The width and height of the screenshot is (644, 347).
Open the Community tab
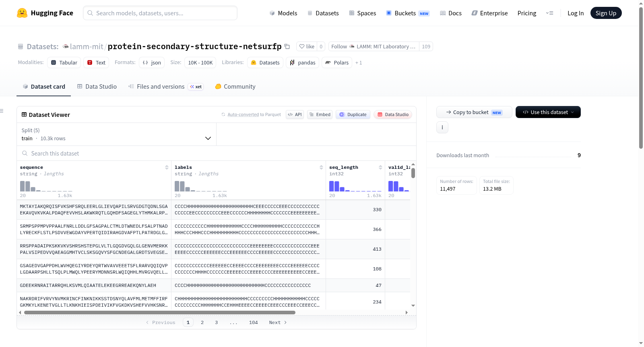tap(235, 87)
